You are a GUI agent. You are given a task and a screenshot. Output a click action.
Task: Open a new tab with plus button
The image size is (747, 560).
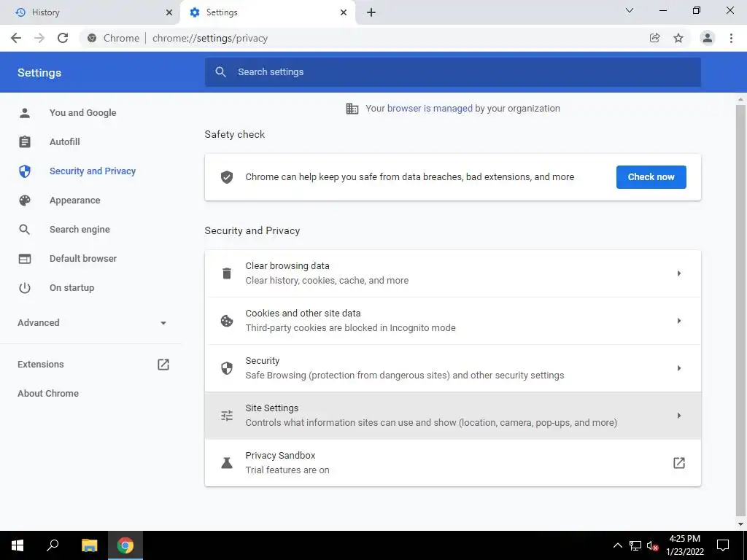coord(371,12)
